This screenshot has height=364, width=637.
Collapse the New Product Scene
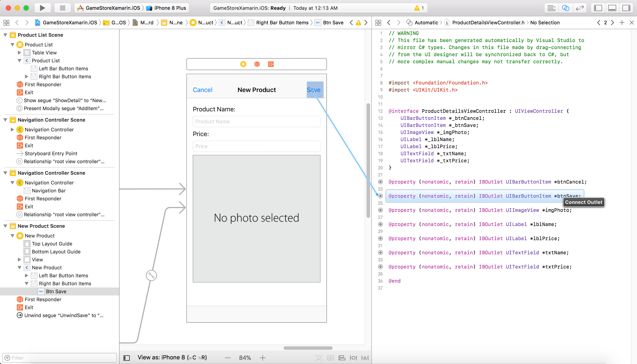pos(5,226)
